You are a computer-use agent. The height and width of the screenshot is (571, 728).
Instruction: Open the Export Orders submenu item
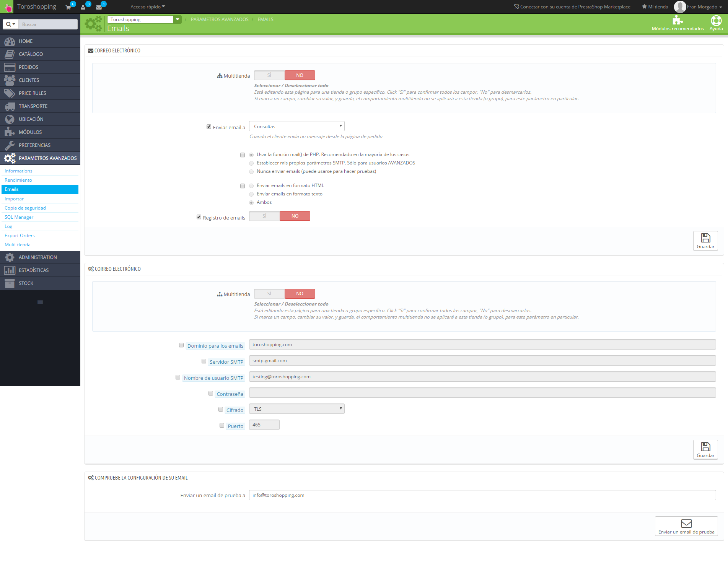[20, 236]
